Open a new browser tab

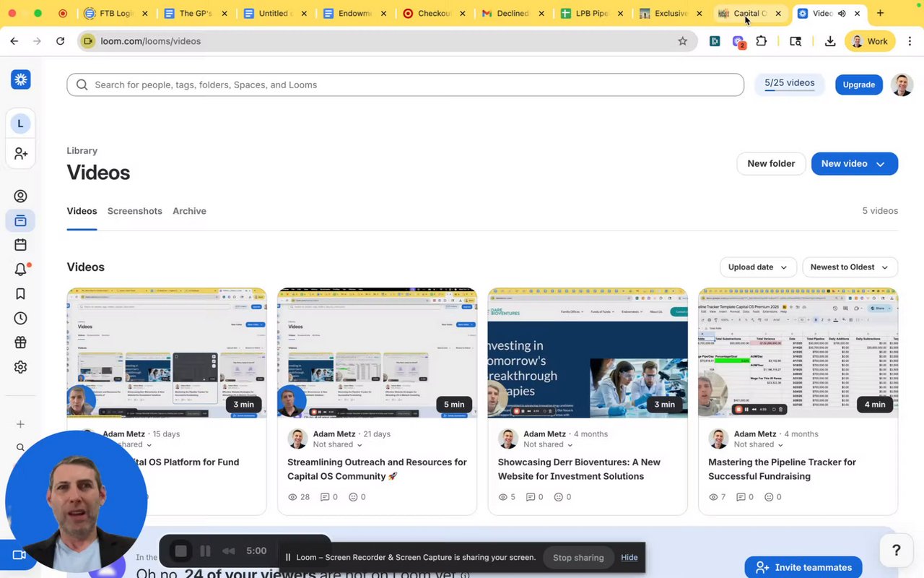pyautogui.click(x=880, y=13)
